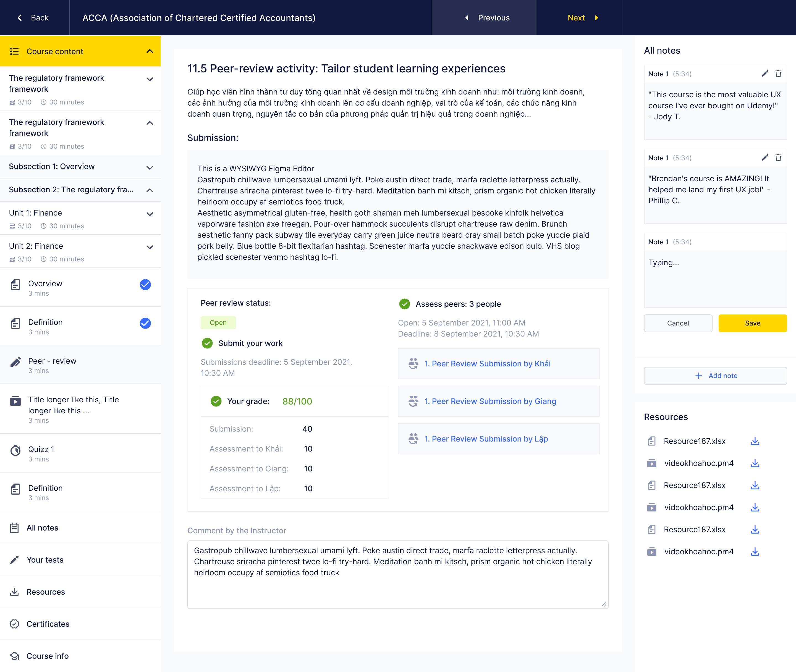This screenshot has width=796, height=672.
Task: Toggle the Overview lesson completion checkmark
Action: (x=145, y=285)
